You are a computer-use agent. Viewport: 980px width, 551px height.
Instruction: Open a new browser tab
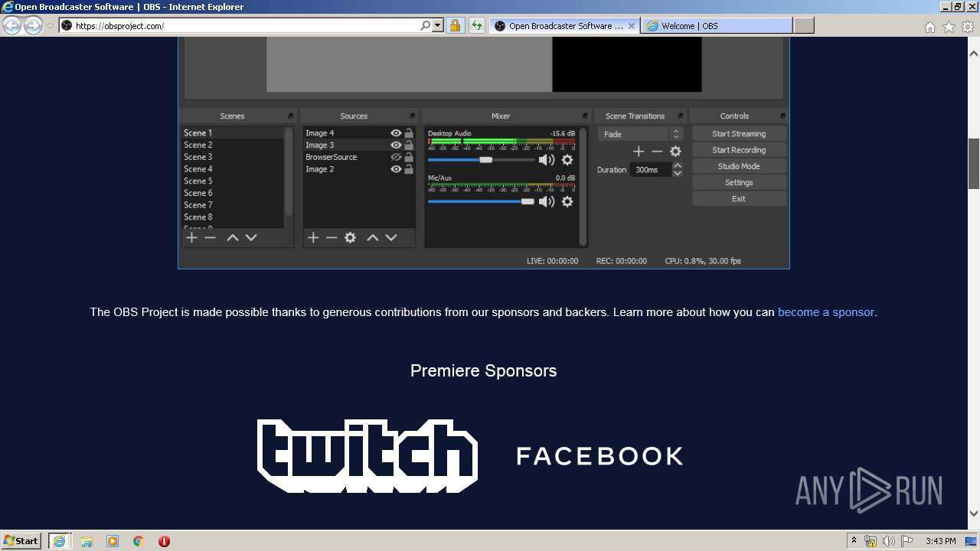click(803, 26)
